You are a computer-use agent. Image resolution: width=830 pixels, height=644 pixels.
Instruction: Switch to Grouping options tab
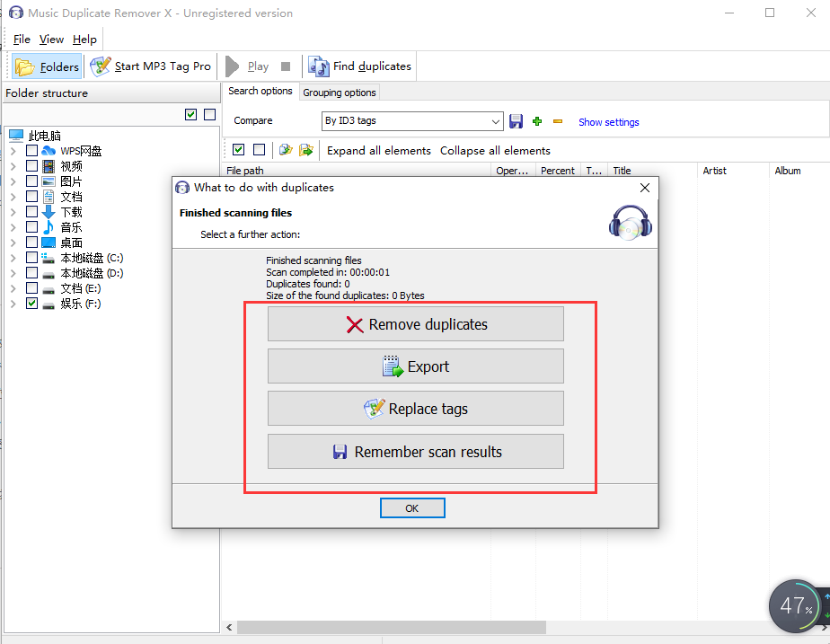[339, 93]
